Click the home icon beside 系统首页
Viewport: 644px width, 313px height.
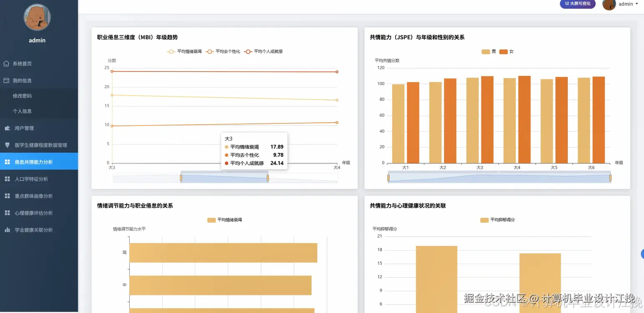pos(6,64)
